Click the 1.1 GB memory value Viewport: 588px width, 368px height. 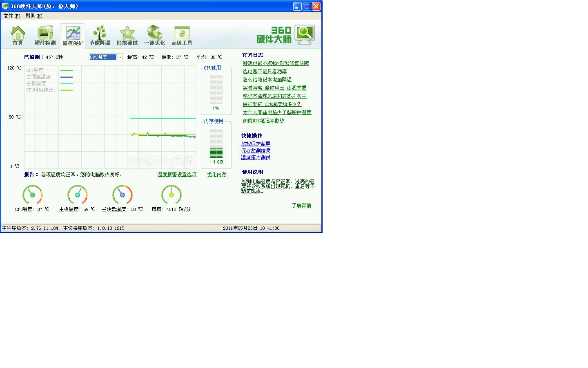tap(216, 162)
